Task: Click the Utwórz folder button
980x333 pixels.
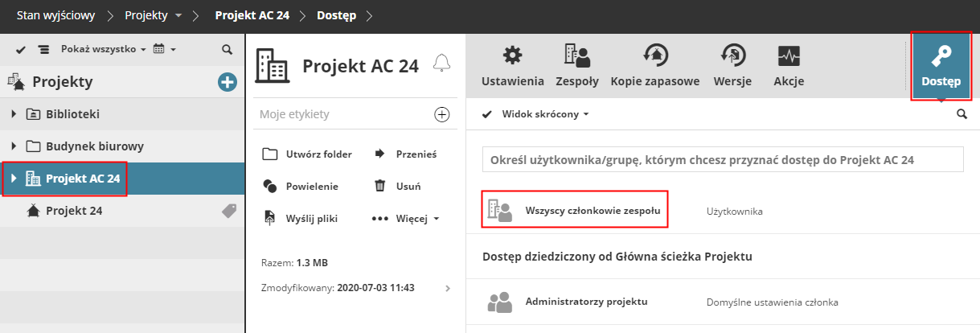Action: [x=308, y=154]
